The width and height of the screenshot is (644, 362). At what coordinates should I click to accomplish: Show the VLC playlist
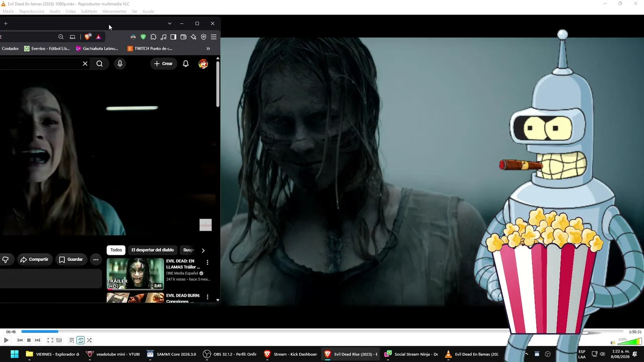coord(72,340)
